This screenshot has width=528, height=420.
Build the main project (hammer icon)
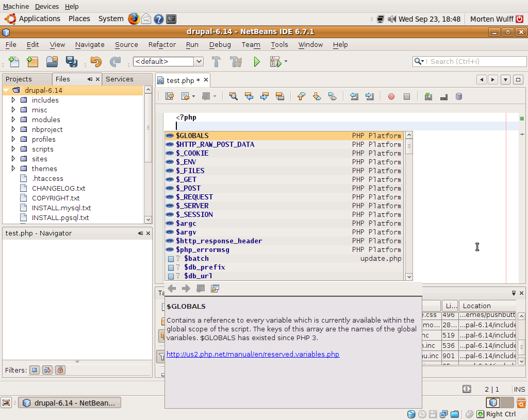click(216, 62)
